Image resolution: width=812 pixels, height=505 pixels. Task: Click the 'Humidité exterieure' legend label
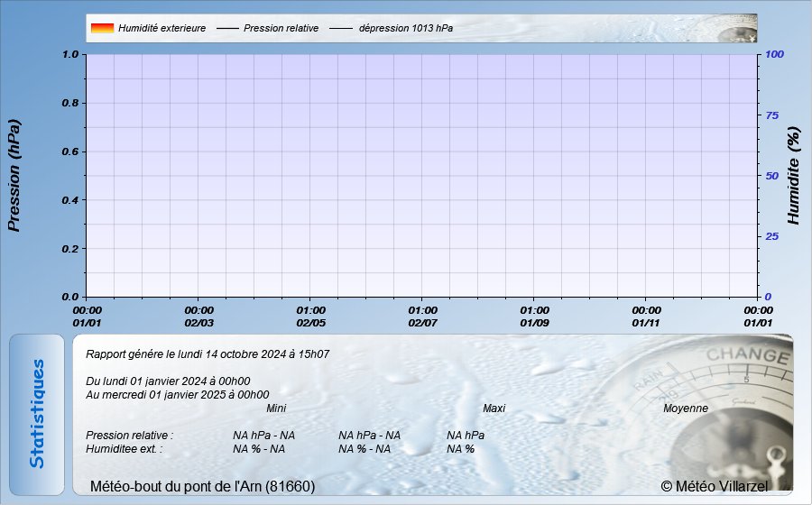pyautogui.click(x=161, y=29)
